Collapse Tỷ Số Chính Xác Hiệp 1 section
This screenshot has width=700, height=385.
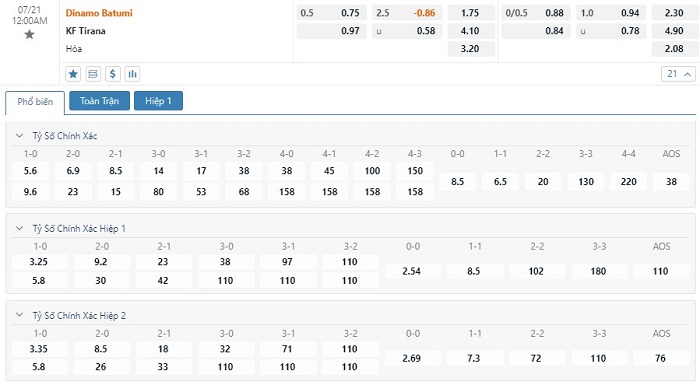click(19, 228)
